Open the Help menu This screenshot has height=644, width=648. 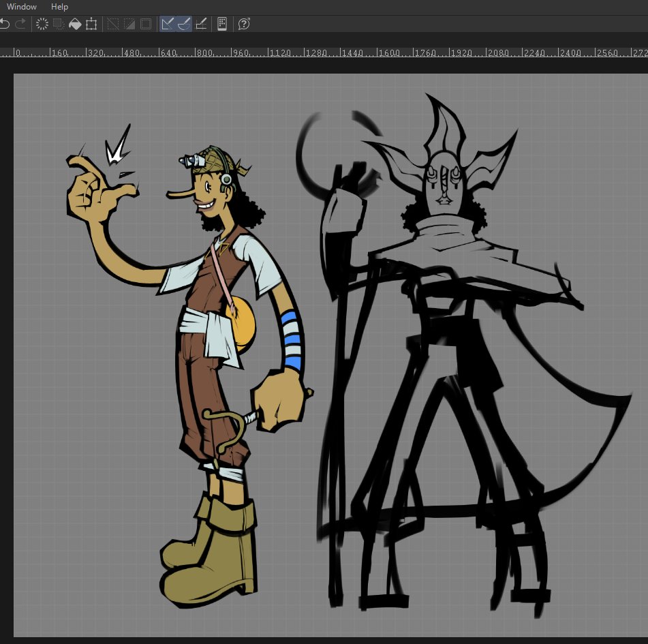(59, 7)
